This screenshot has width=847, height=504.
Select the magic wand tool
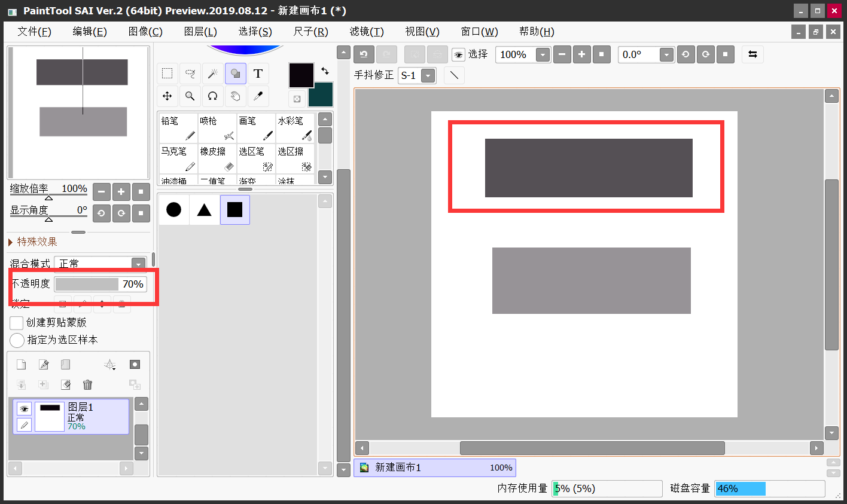213,74
